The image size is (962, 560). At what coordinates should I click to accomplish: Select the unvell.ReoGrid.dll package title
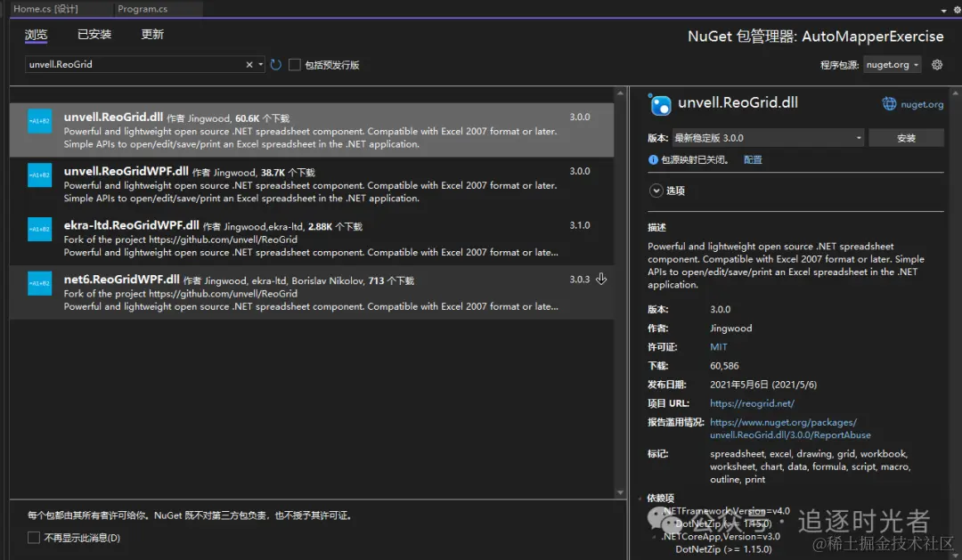tap(113, 117)
